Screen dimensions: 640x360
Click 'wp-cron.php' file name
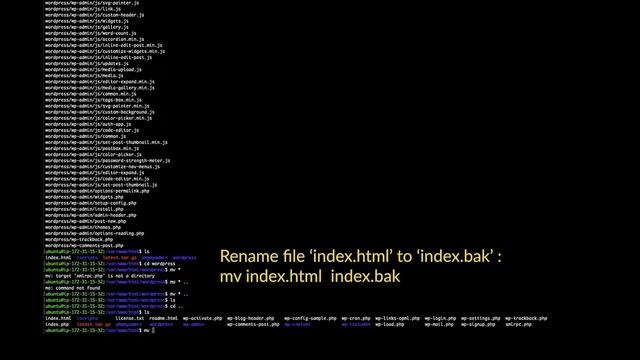pyautogui.click(x=356, y=318)
